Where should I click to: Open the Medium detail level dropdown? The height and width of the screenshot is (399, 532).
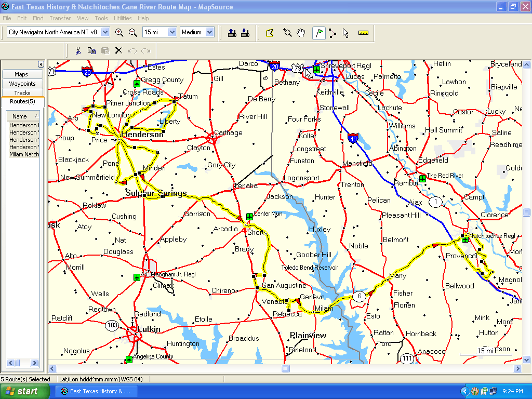click(x=209, y=32)
